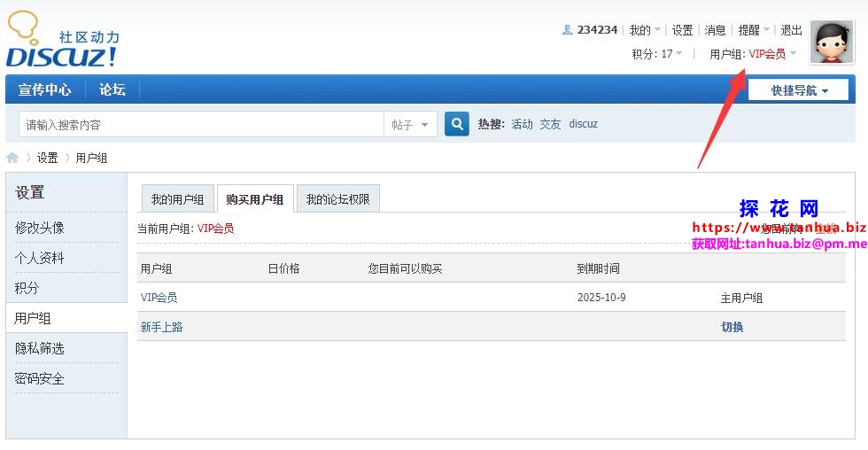This screenshot has width=868, height=450.
Task: Open 宣传中心 in the navigation bar
Action: [x=45, y=89]
